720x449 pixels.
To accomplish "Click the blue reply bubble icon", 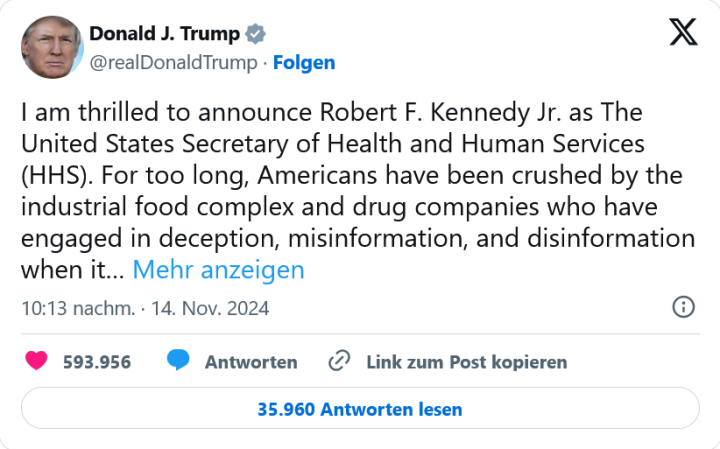I will point(179,361).
